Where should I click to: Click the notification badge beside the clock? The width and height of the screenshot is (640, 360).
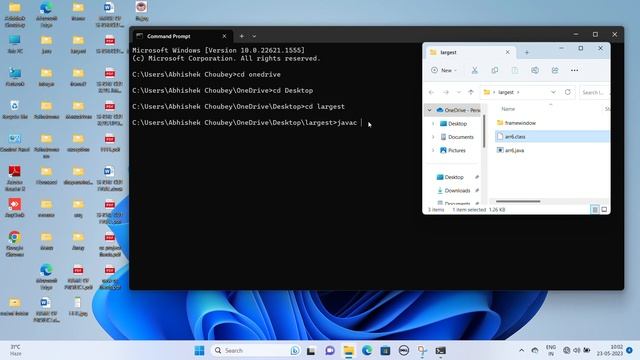[629, 350]
